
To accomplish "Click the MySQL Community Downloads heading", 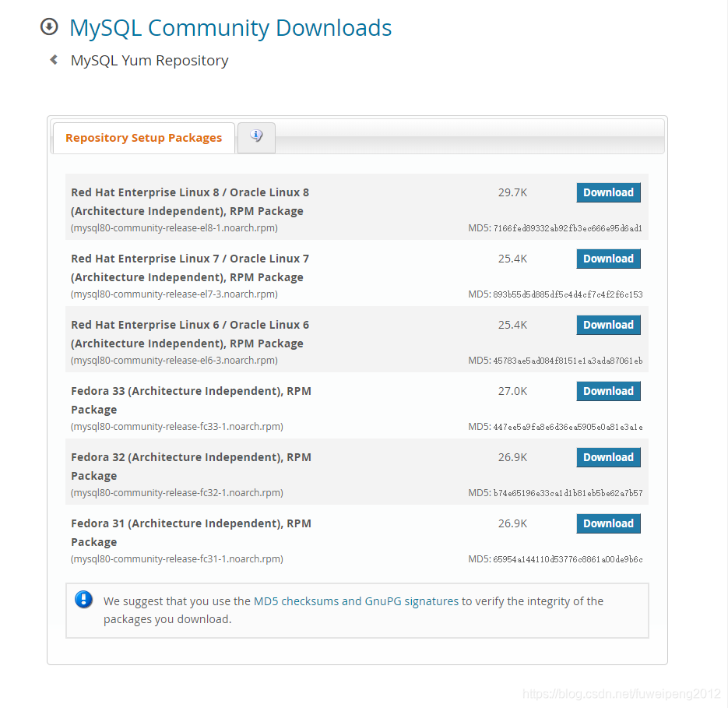I will tap(230, 28).
